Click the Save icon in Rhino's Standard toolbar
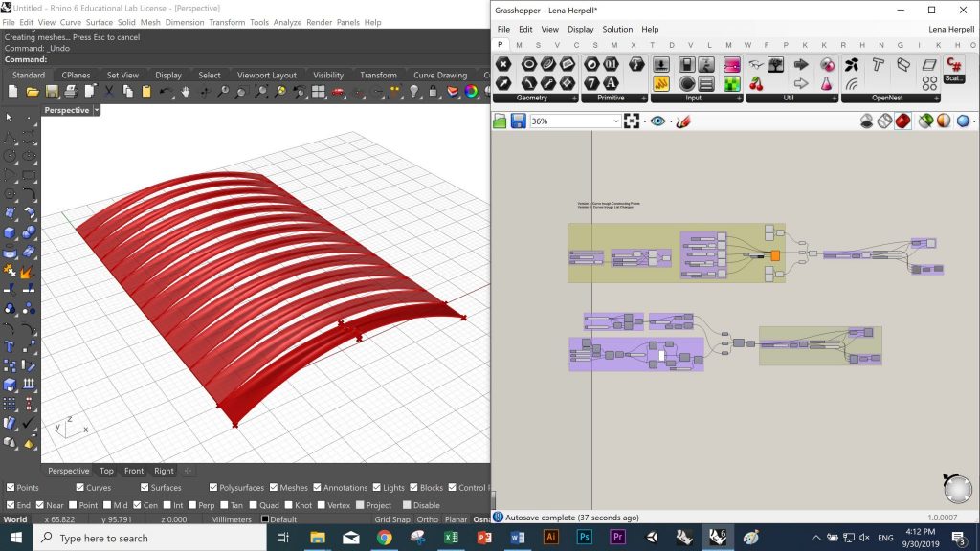This screenshot has height=551, width=980. click(x=51, y=92)
